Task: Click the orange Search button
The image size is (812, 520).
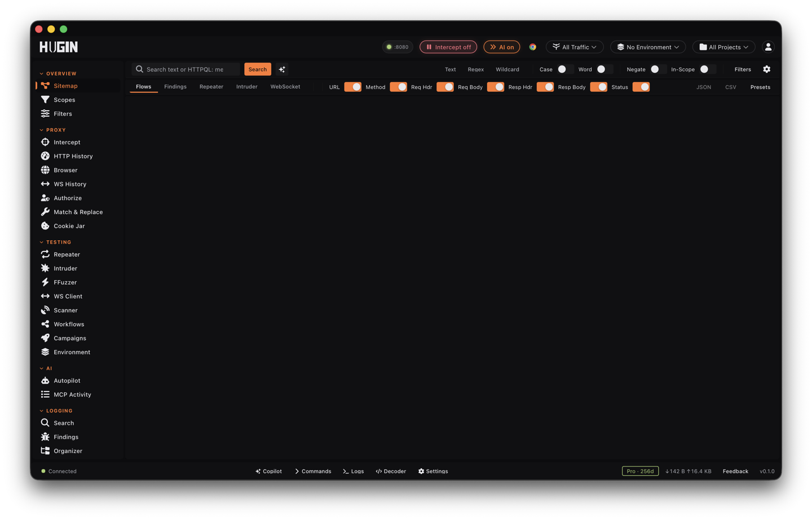Action: [x=258, y=69]
